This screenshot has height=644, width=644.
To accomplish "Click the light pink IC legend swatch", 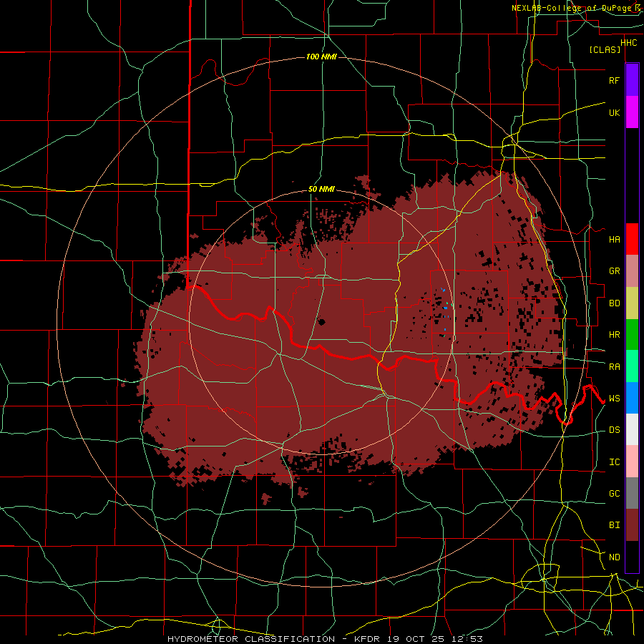I will 632,462.
